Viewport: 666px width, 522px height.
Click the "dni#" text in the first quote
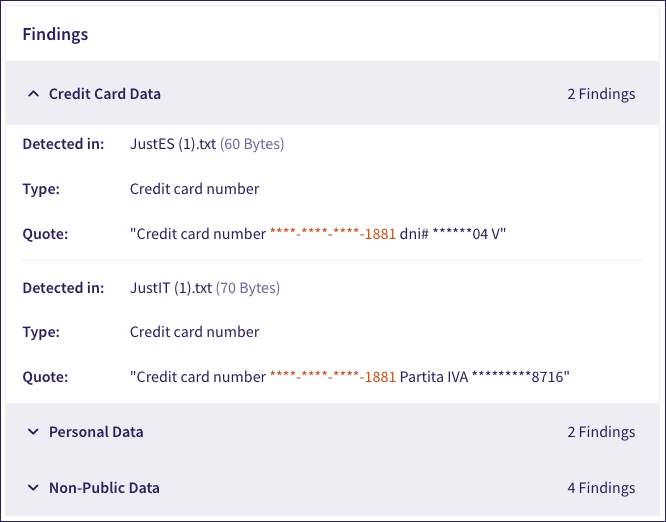click(416, 234)
